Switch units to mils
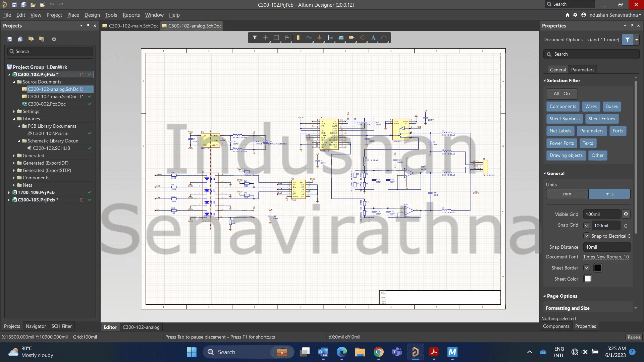Screen dimensions: 644x362 pos(609,194)
